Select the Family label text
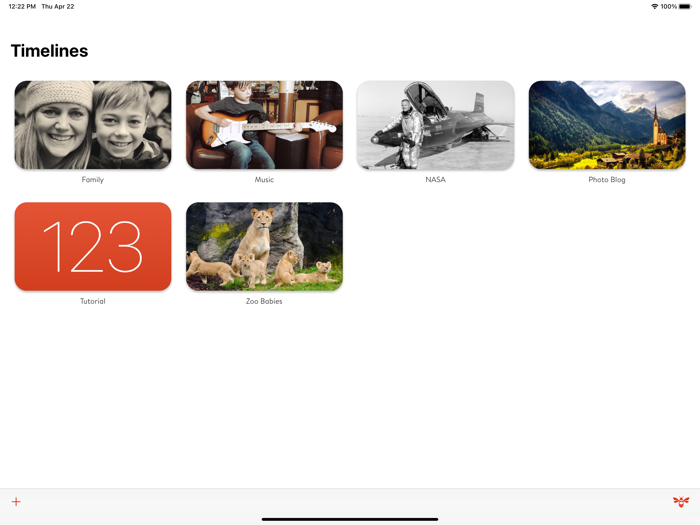This screenshot has width=700, height=525. click(92, 179)
